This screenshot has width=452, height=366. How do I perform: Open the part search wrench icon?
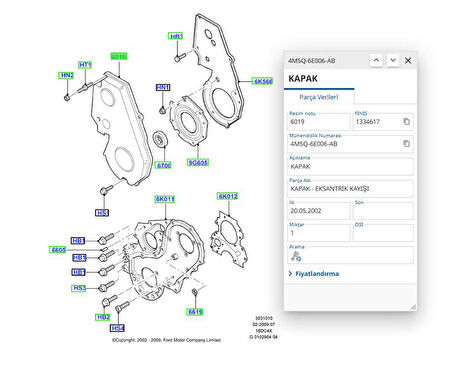pyautogui.click(x=296, y=256)
